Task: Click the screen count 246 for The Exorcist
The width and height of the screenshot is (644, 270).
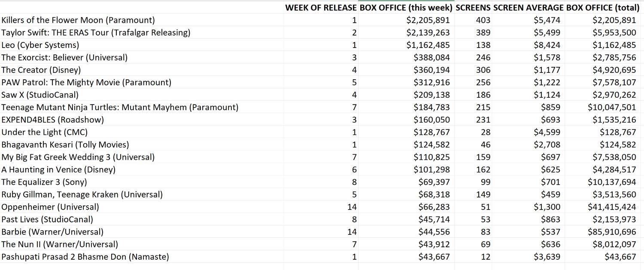Action: click(x=483, y=57)
